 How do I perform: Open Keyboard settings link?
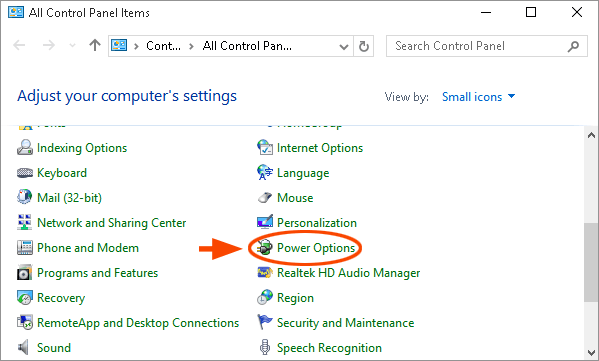tap(62, 173)
